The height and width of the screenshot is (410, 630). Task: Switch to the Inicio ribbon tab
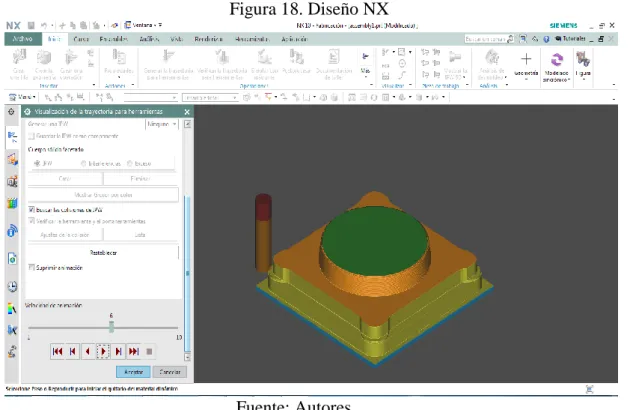[54, 39]
